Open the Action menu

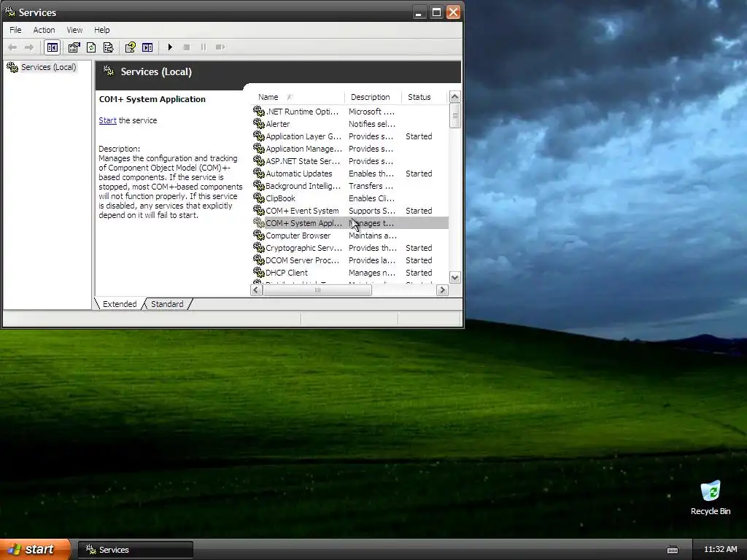click(x=44, y=29)
